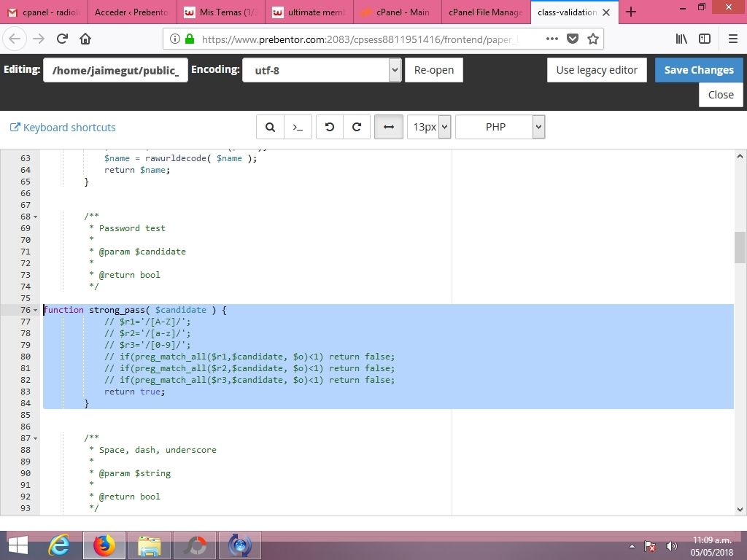Screen dimensions: 747x560
Task: Open the page actions ellipsis menu
Action: 552,39
